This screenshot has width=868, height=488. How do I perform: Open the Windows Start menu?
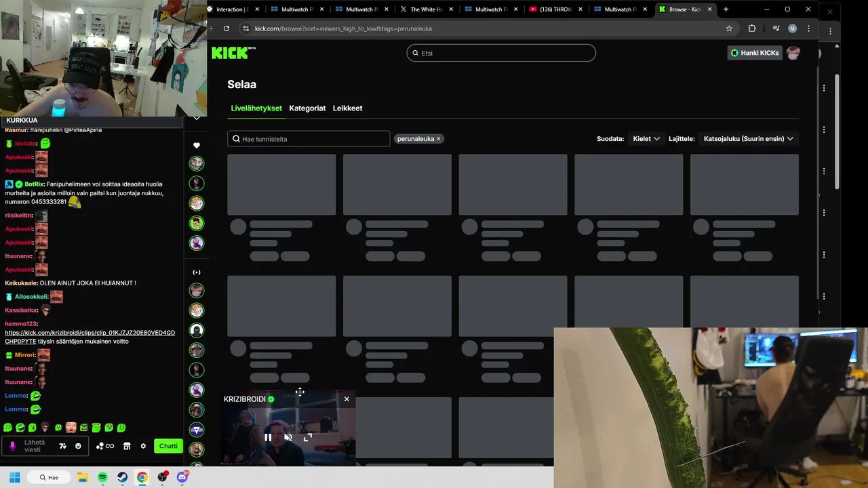(14, 477)
